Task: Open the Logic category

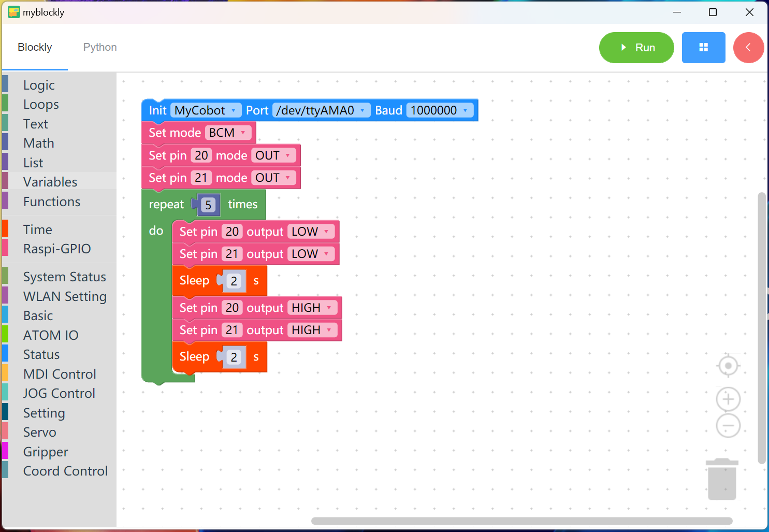Action: 59,85
